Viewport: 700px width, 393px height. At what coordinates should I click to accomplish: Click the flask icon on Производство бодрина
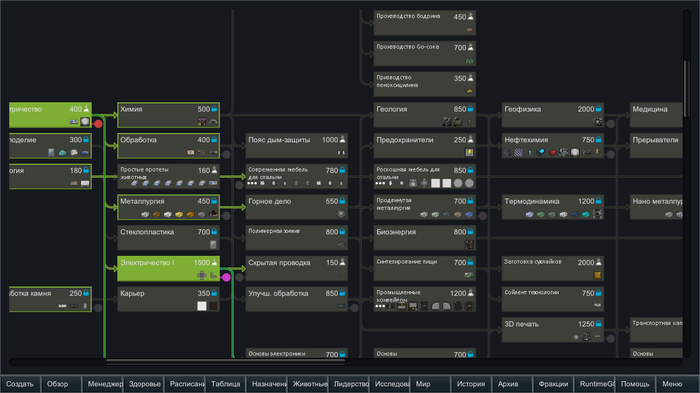(x=470, y=16)
